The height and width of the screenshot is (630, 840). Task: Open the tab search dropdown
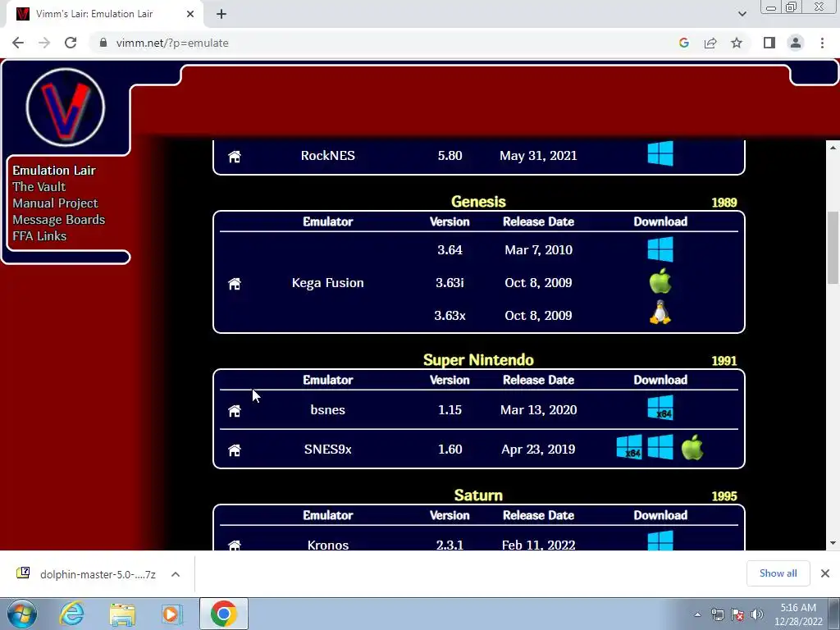point(742,14)
